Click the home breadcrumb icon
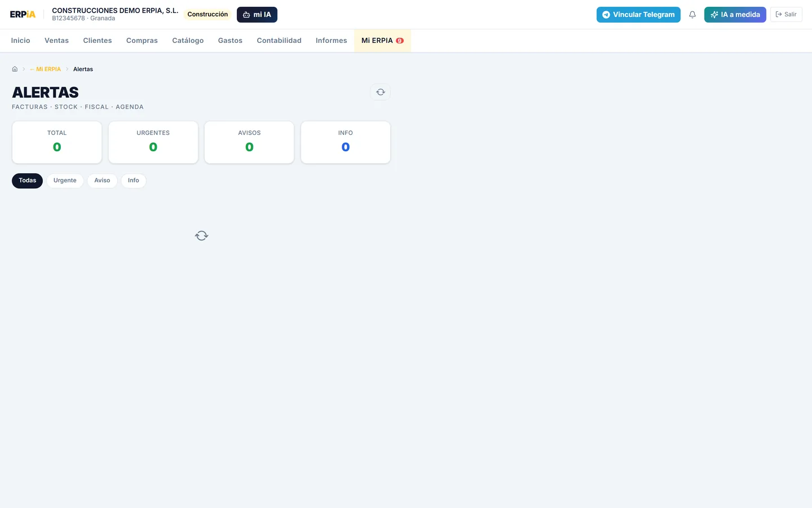 (x=15, y=69)
